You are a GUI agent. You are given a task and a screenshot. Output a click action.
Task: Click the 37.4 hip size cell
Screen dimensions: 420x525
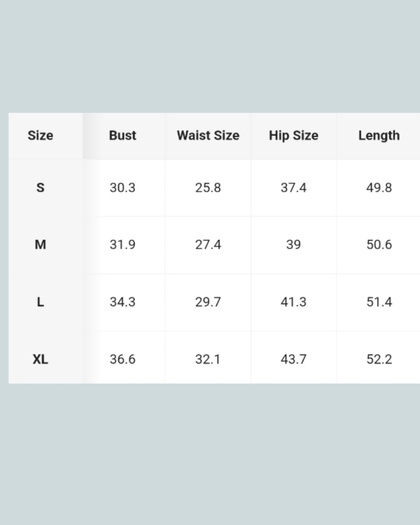coord(293,188)
